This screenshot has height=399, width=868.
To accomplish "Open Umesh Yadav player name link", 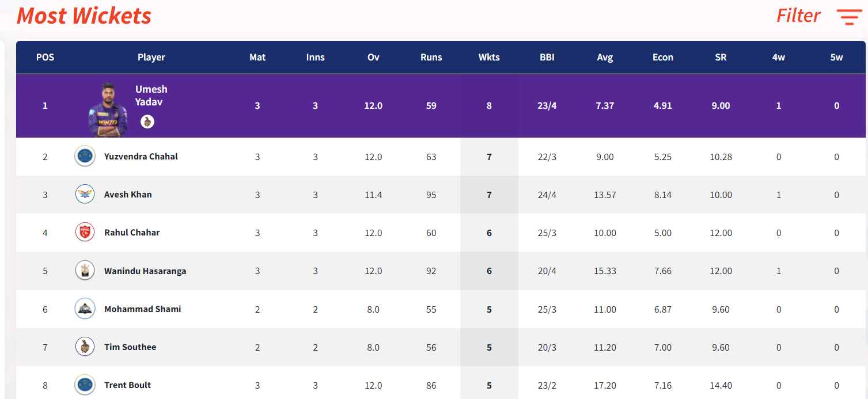I will pos(151,96).
